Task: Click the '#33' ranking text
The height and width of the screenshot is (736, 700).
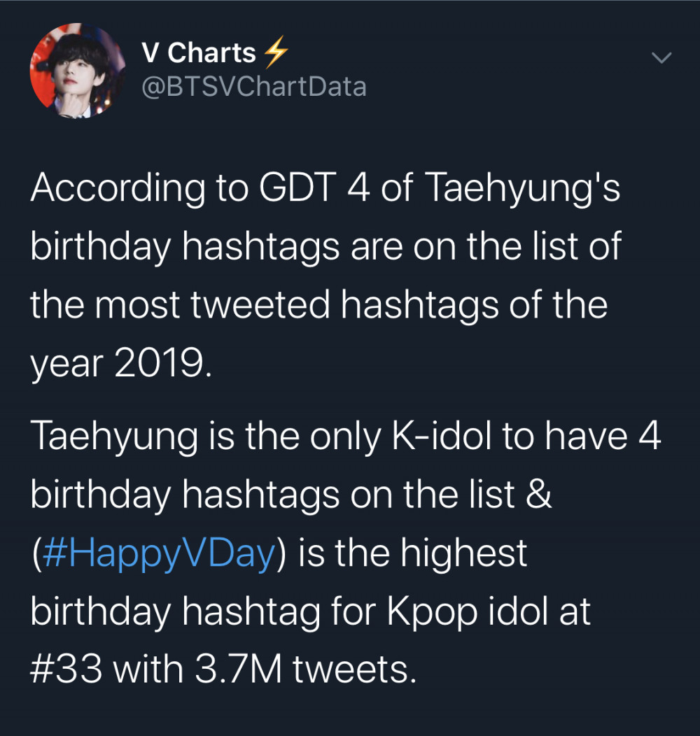Action: click(66, 670)
